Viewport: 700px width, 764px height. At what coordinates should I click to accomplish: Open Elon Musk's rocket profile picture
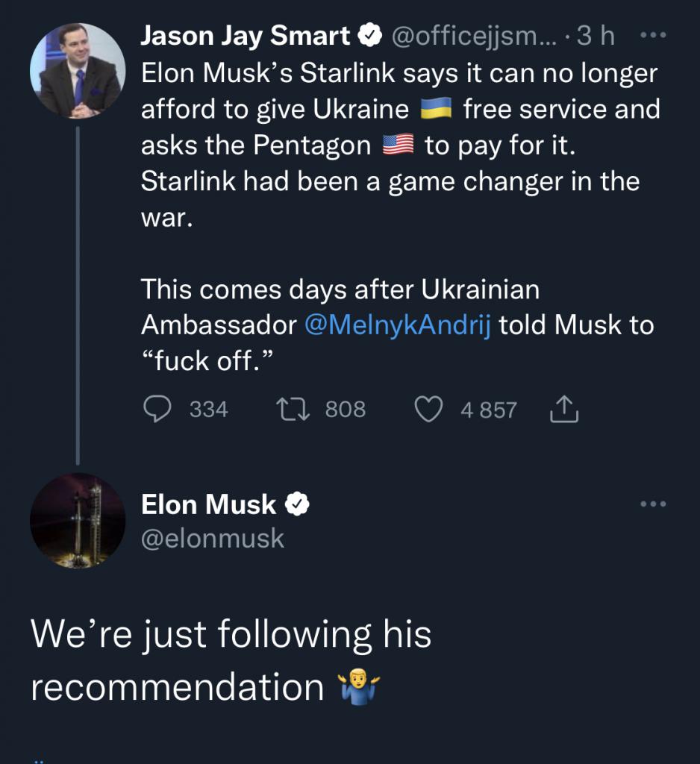[x=78, y=521]
